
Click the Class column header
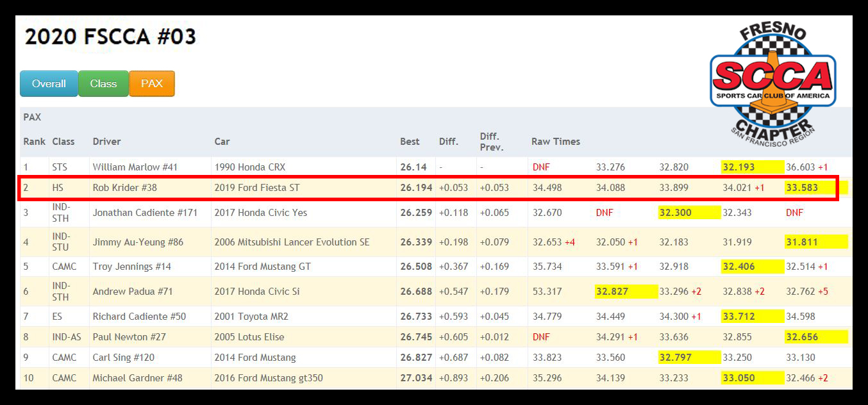point(63,142)
